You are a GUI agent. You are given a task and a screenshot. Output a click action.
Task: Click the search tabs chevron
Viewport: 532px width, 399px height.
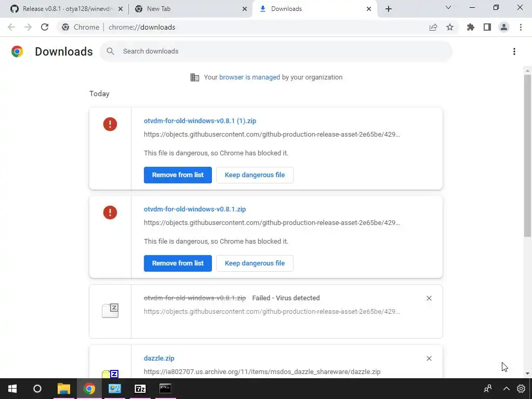pos(448,7)
